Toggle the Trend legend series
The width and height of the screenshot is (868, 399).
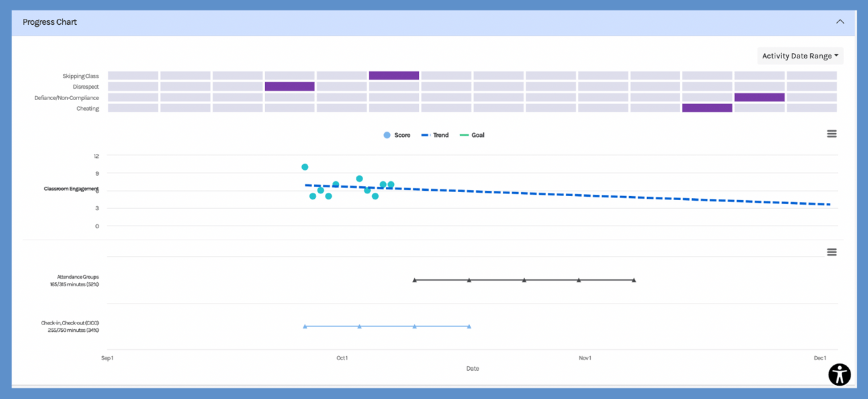435,135
